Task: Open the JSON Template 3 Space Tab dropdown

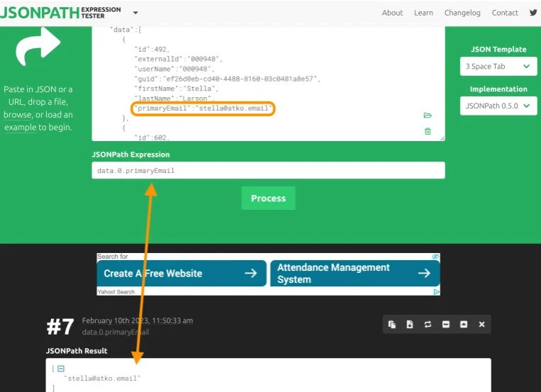Action: (498, 66)
